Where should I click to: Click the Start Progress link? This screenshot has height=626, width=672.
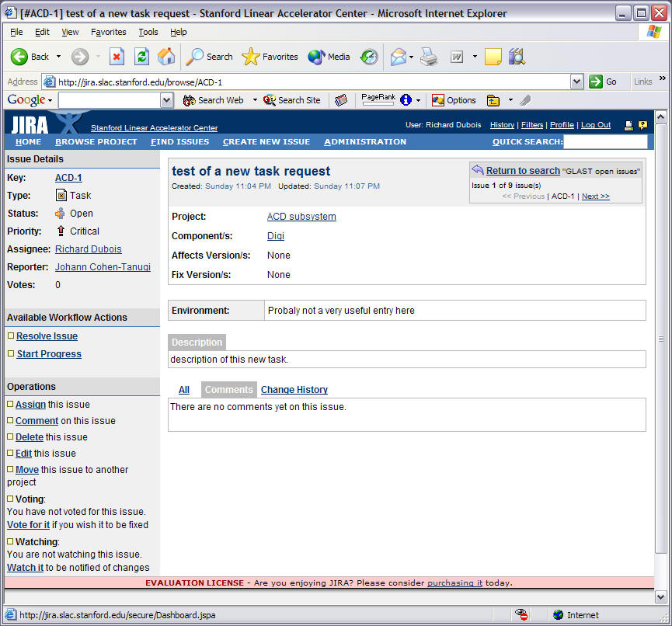click(x=49, y=354)
